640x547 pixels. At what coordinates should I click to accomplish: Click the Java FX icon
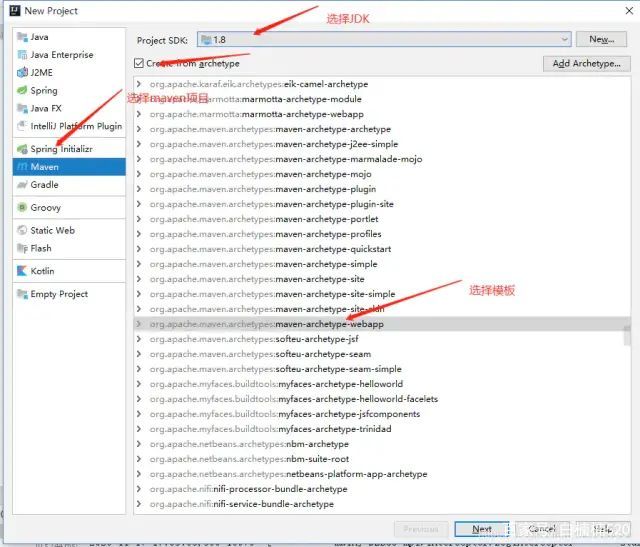pos(22,108)
